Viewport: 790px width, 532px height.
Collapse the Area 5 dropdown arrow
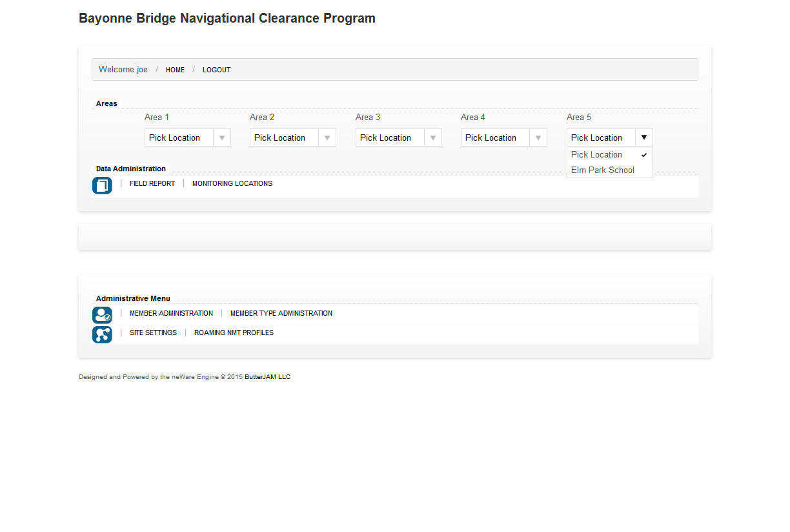pyautogui.click(x=643, y=138)
